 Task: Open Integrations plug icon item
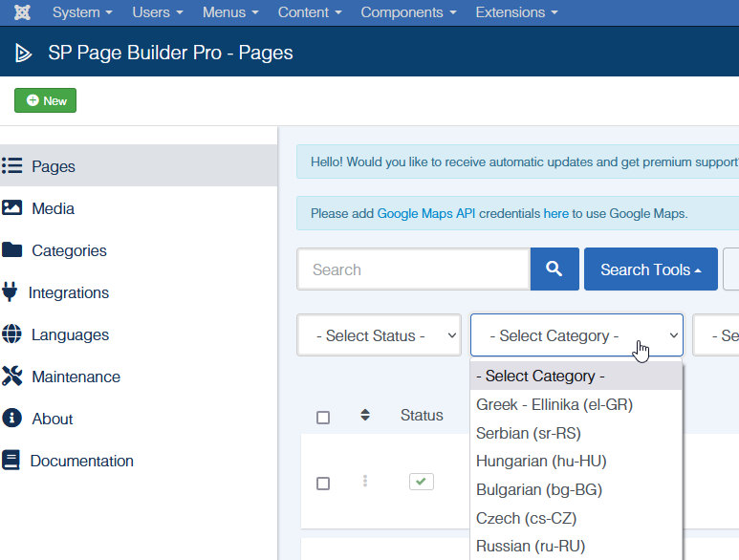68,292
